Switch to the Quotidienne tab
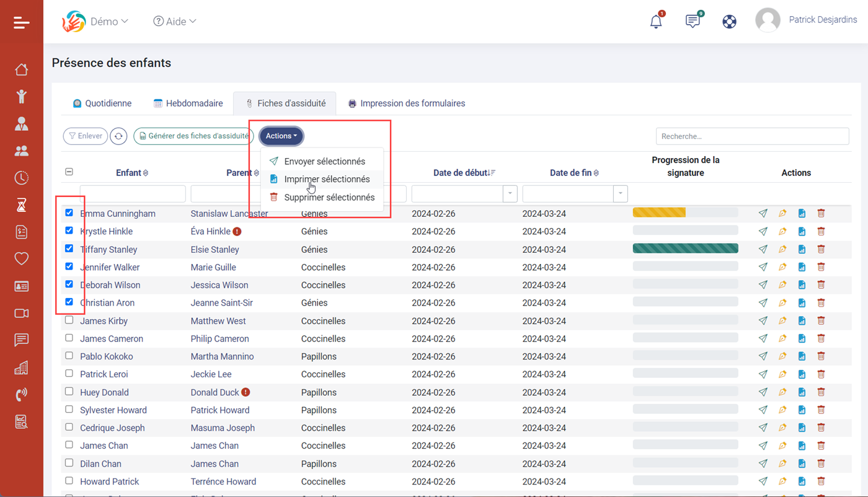 [x=102, y=103]
